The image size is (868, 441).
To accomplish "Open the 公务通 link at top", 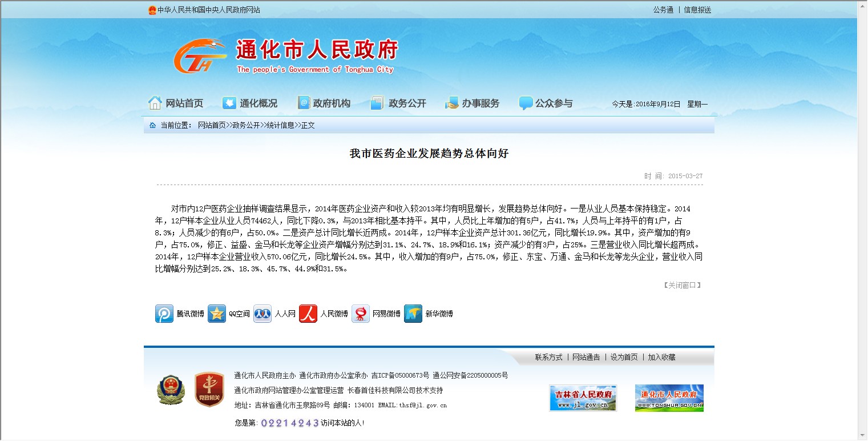I will pyautogui.click(x=663, y=10).
